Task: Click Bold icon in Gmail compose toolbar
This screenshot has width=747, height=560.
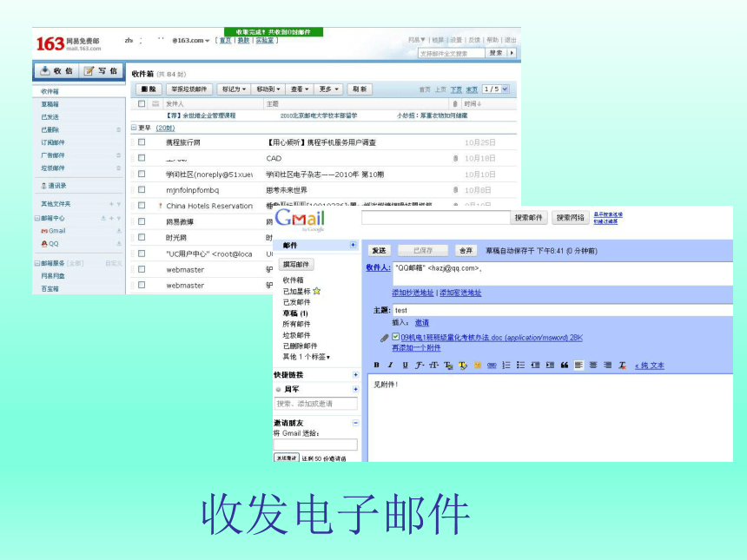Action: (x=376, y=365)
